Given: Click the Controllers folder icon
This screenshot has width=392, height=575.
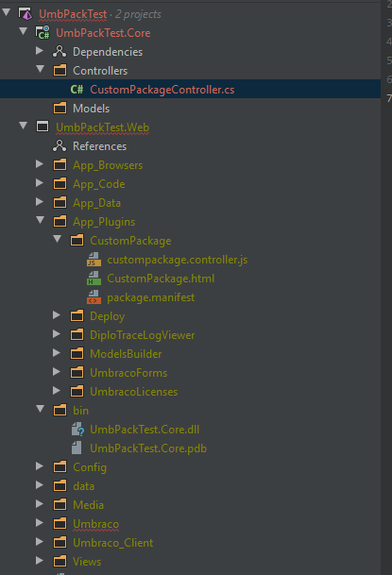Looking at the screenshot, I should point(60,71).
